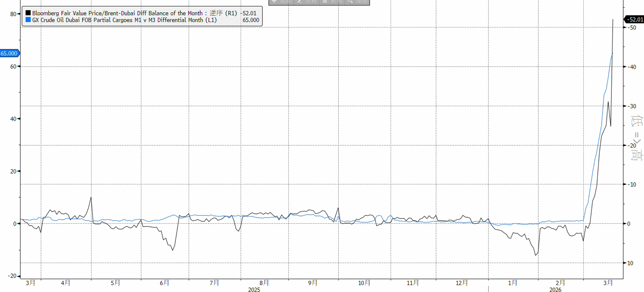Click the black -52.01 right-axis price flag
Screen dimensions: 644x292
[635, 20]
